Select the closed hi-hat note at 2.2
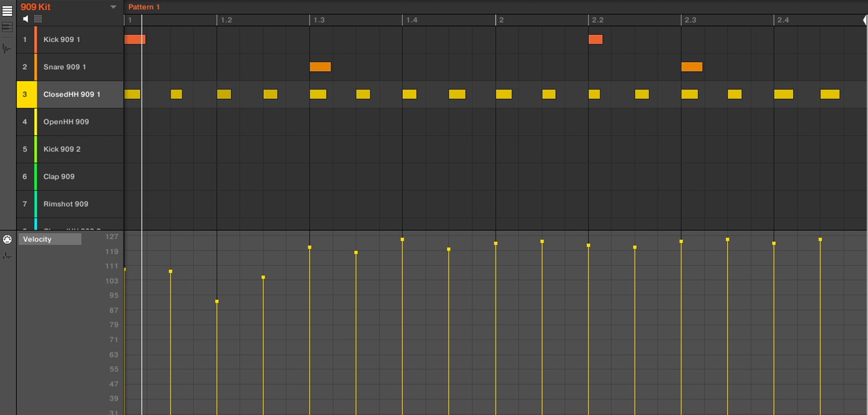This screenshot has height=415, width=868. (x=594, y=94)
